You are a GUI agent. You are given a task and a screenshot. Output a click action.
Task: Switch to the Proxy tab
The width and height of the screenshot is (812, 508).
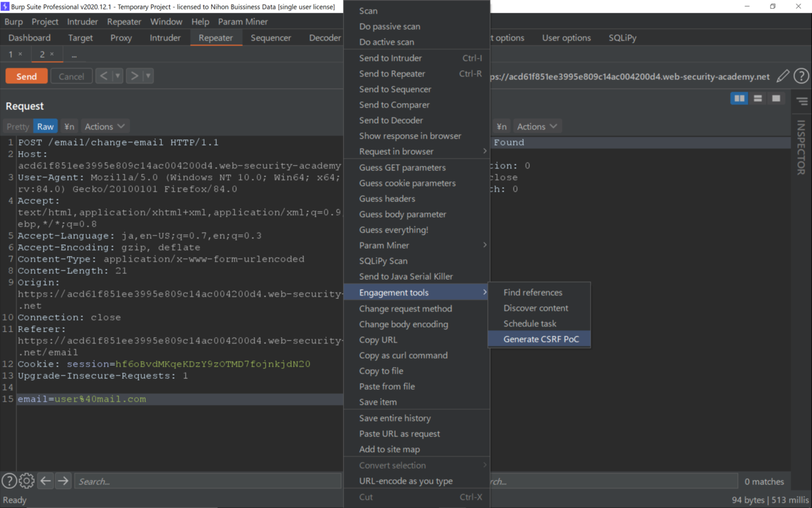click(x=121, y=38)
